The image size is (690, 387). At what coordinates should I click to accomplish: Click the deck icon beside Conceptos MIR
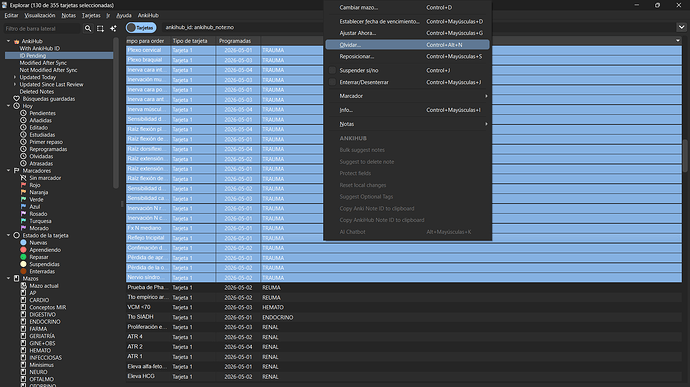click(x=23, y=307)
